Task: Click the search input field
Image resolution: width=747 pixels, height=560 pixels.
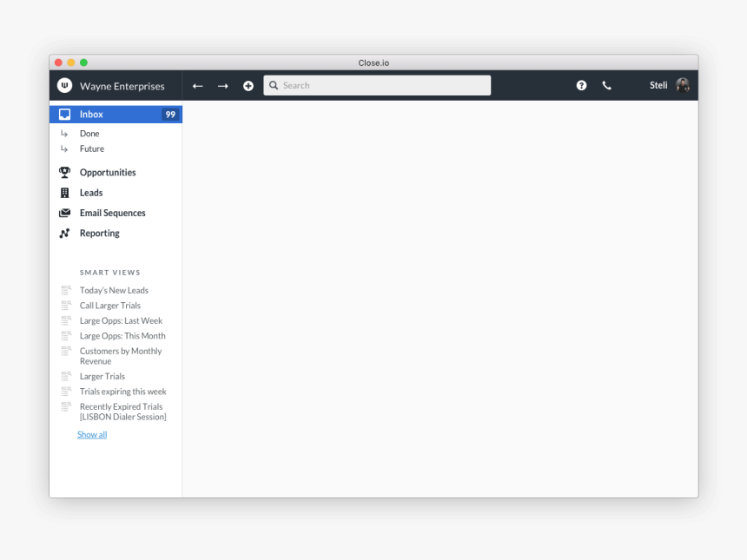Action: pos(377,85)
